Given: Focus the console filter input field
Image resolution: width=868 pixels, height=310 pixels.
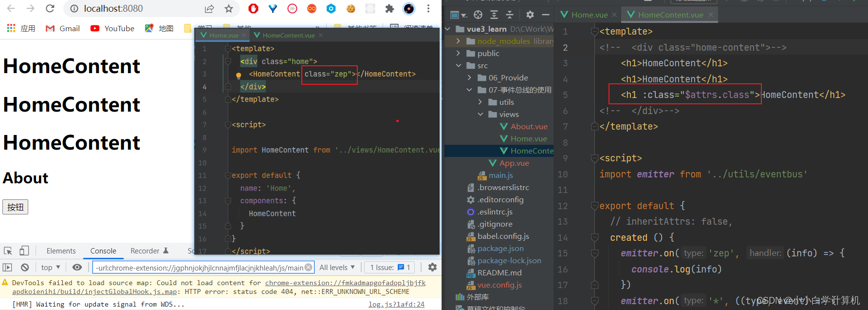Looking at the screenshot, I should (203, 268).
